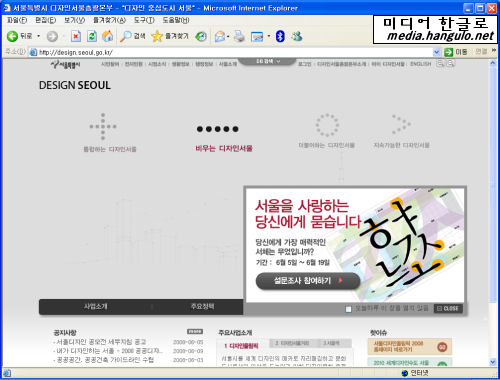500x380 pixels.
Task: Click the Bluetooth toolbar icon
Action: coord(280,36)
